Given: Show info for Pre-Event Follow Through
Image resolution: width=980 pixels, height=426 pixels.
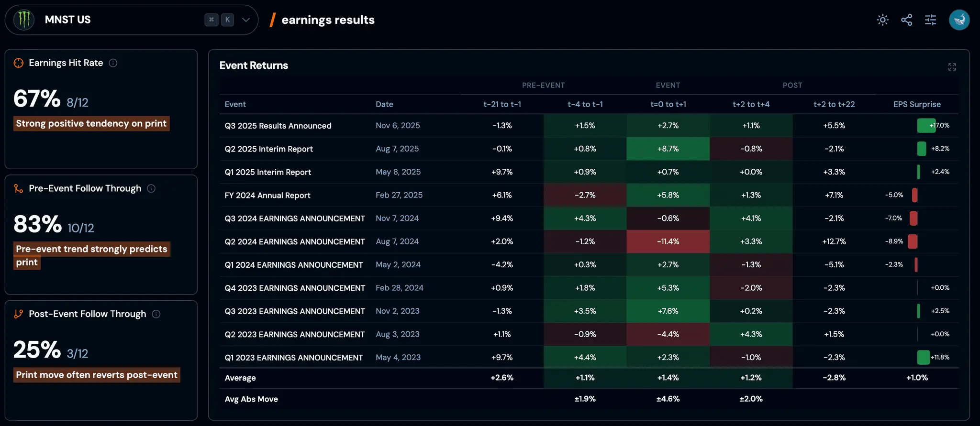Looking at the screenshot, I should tap(151, 188).
